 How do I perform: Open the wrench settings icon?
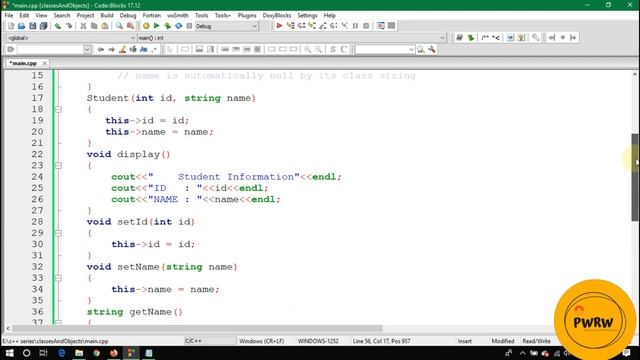(431, 49)
